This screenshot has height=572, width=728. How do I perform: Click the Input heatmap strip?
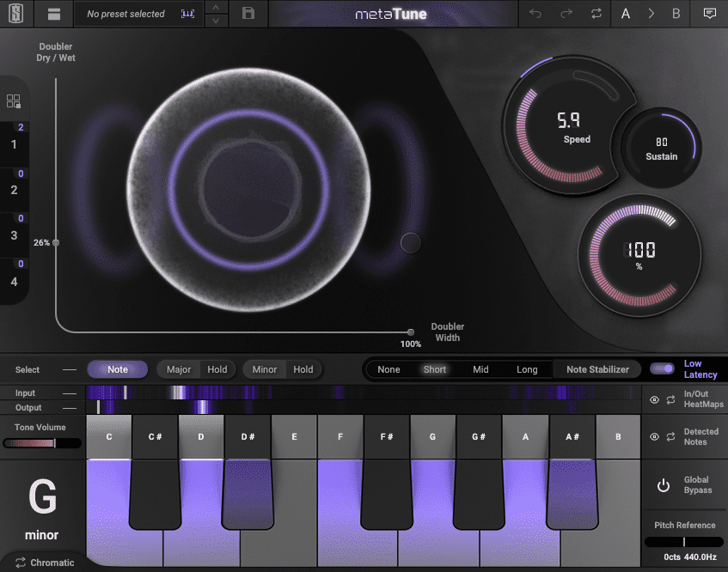[x=364, y=393]
